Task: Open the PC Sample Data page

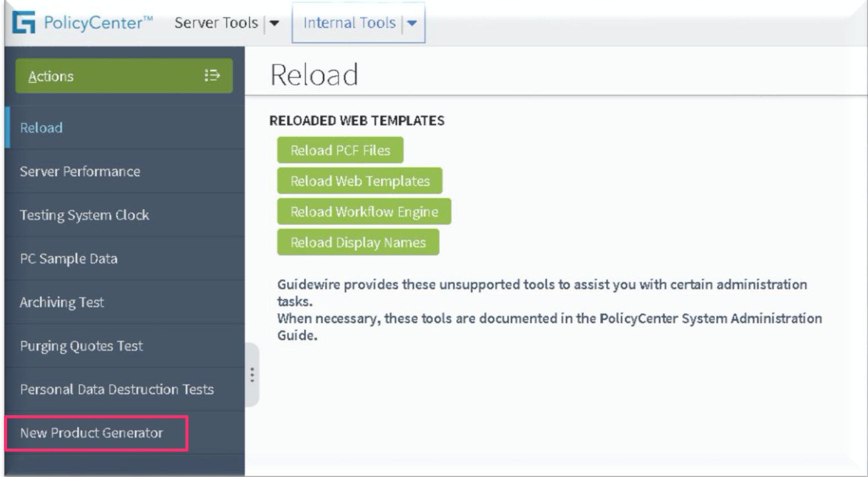Action: [x=69, y=259]
